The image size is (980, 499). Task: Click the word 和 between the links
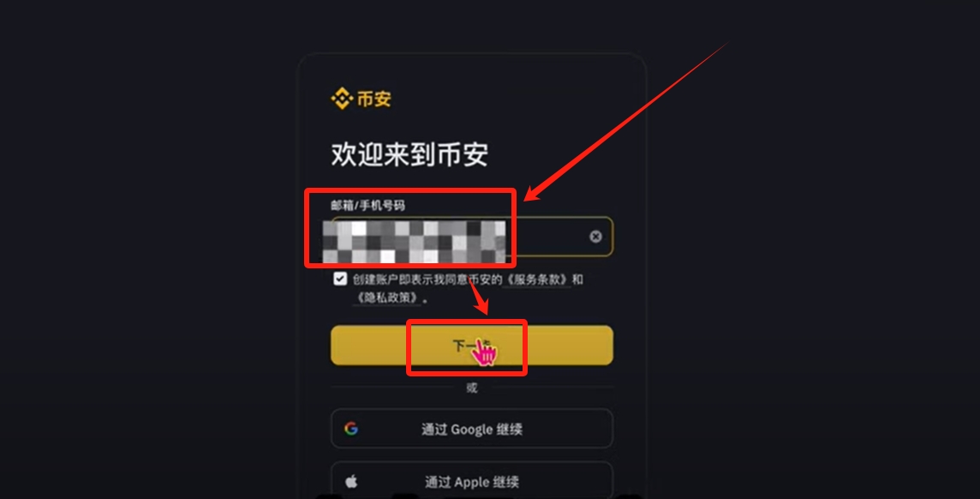pyautogui.click(x=577, y=280)
